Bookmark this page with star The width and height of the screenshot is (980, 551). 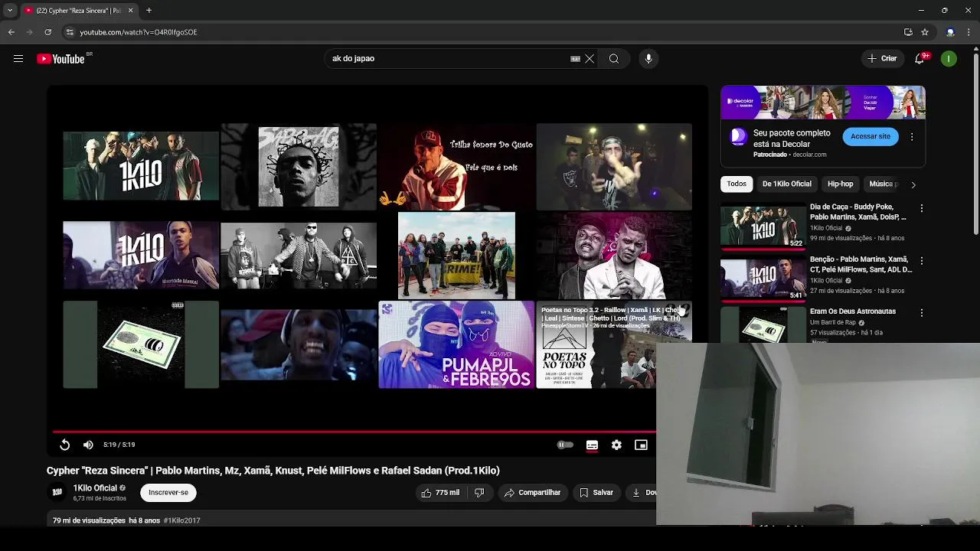(x=925, y=32)
